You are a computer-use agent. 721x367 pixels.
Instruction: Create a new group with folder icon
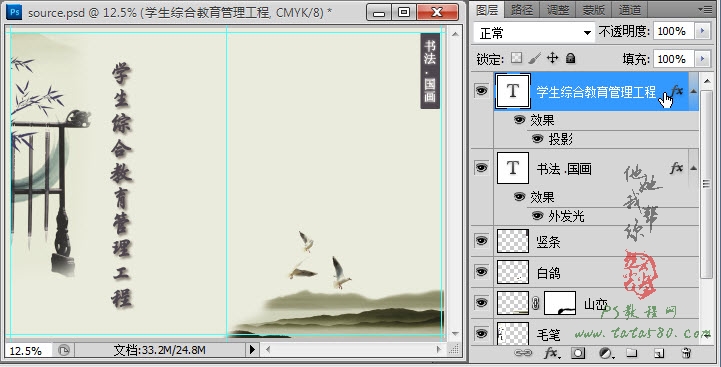click(632, 353)
